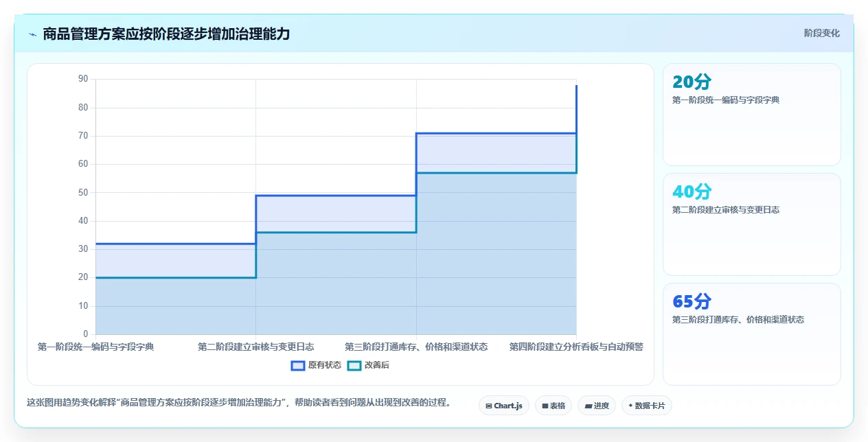Click the card caption 第二阶段建立审核与变更日志
The width and height of the screenshot is (868, 442).
click(726, 210)
